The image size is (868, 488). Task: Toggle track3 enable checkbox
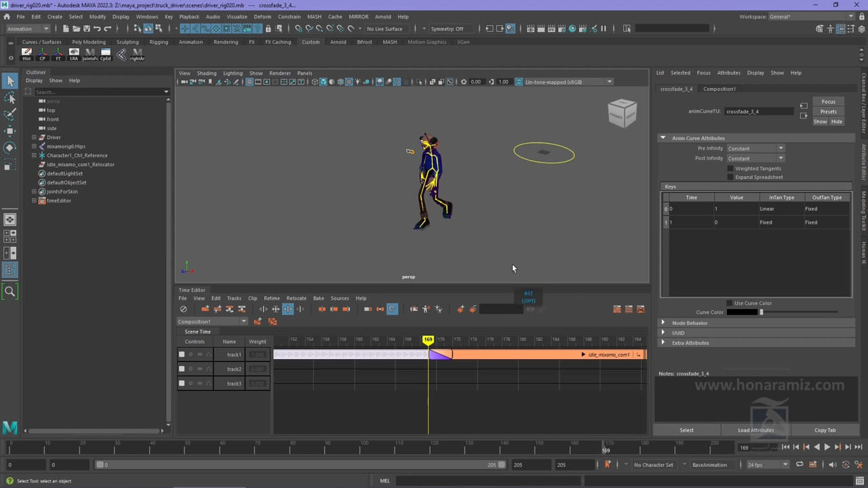click(x=182, y=383)
